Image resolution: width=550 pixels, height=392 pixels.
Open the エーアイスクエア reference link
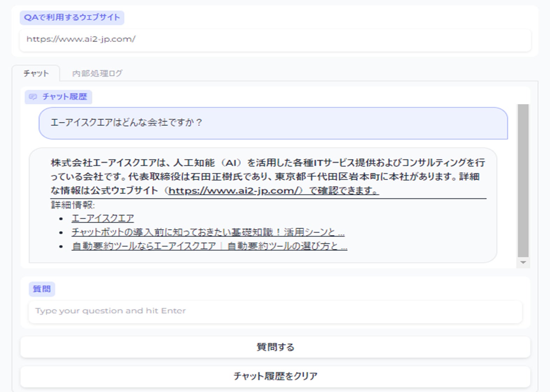click(x=103, y=219)
